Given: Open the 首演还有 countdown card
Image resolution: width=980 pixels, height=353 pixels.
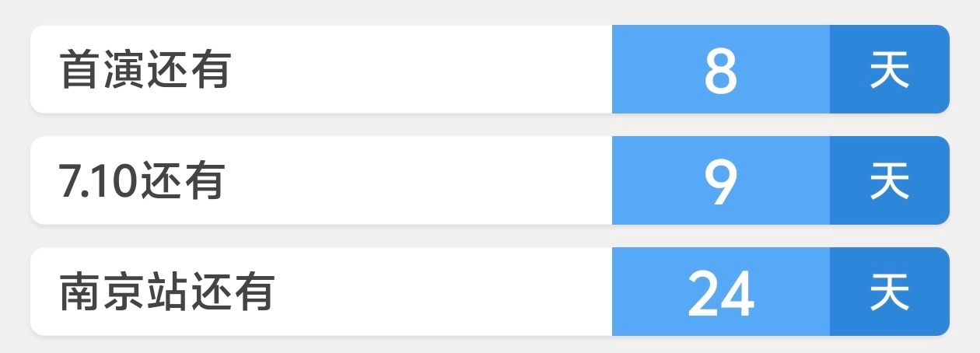Looking at the screenshot, I should [490, 69].
